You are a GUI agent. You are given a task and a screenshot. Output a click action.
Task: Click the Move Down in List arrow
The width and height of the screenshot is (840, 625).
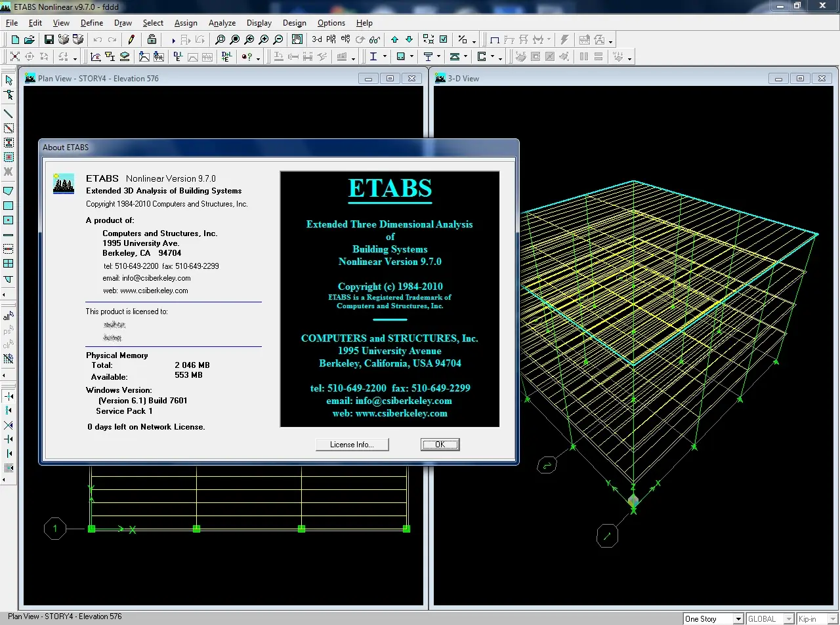pos(409,39)
